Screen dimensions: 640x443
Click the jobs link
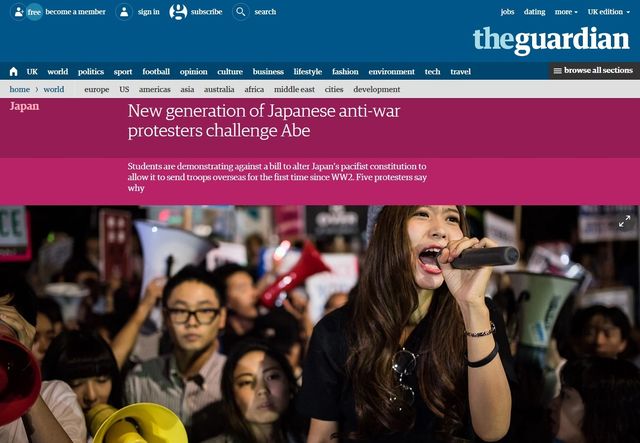pos(507,12)
